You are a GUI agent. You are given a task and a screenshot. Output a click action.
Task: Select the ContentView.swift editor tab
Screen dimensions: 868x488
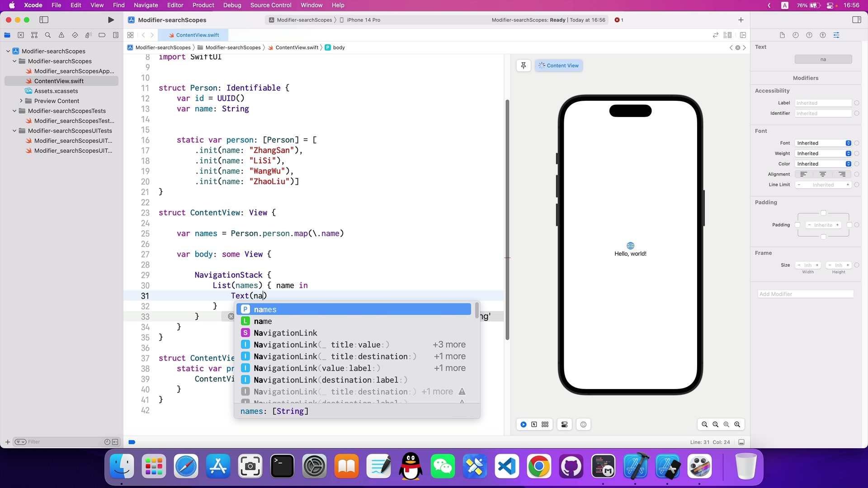tap(193, 35)
